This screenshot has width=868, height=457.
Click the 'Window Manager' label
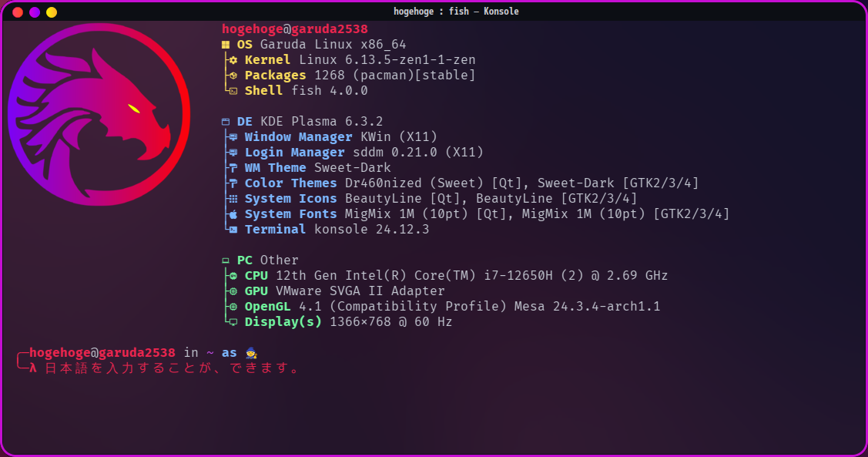tap(298, 137)
